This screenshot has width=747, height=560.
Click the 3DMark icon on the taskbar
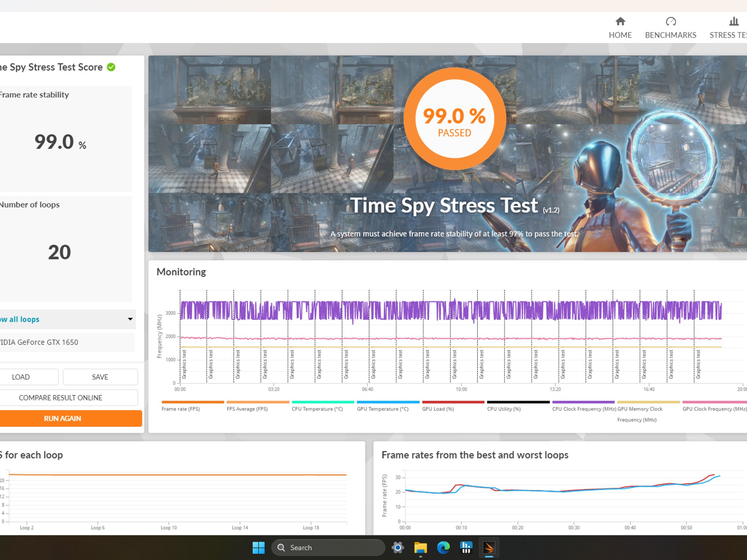point(489,548)
